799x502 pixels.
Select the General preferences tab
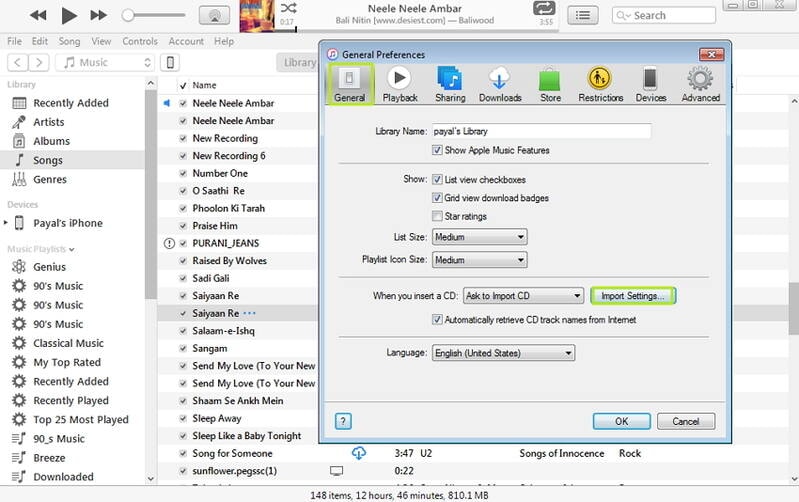point(350,85)
